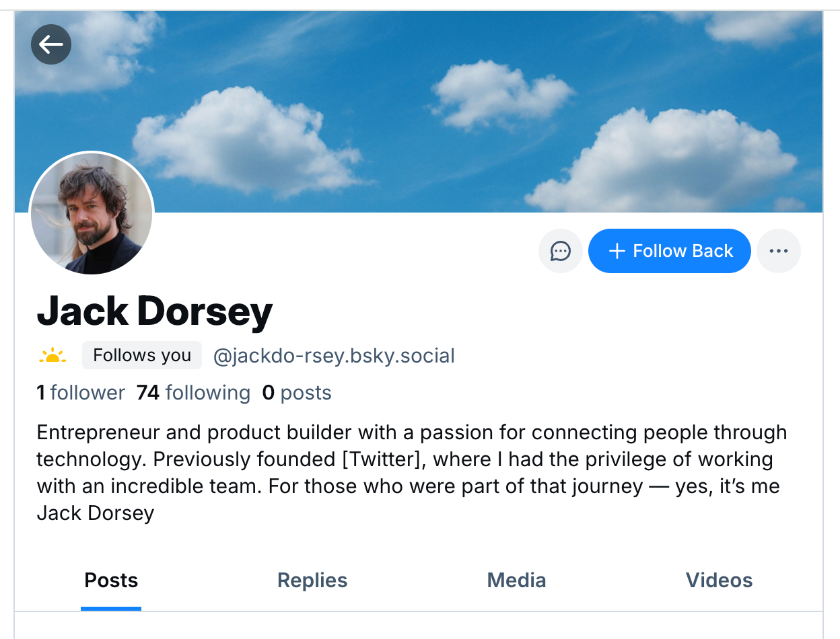Click the Jack Dorsey display name heading
840x639 pixels.
coord(155,311)
